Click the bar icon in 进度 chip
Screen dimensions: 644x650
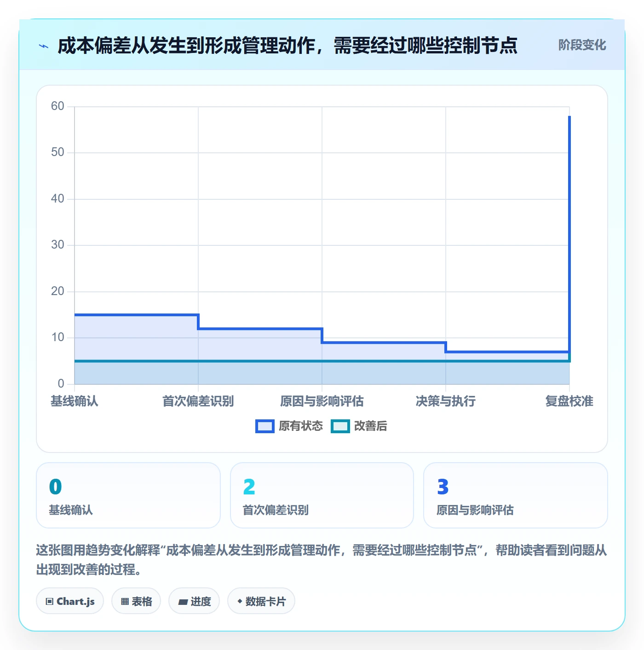(x=183, y=602)
